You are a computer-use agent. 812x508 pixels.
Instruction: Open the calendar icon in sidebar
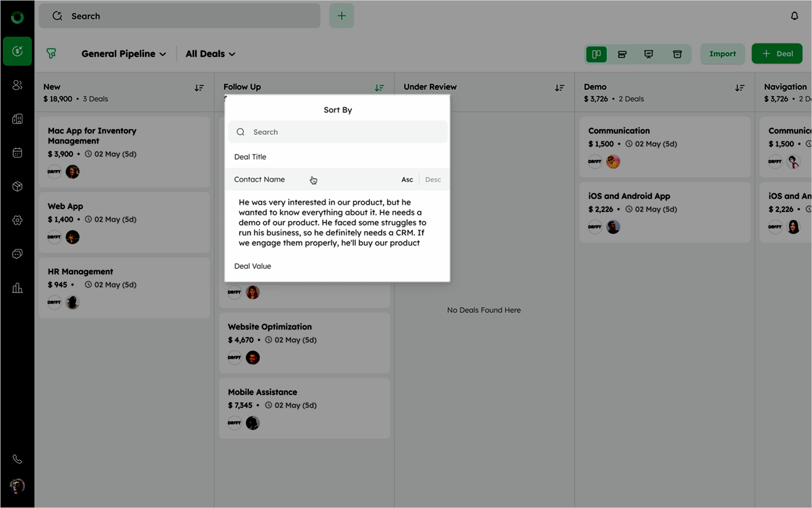click(17, 153)
